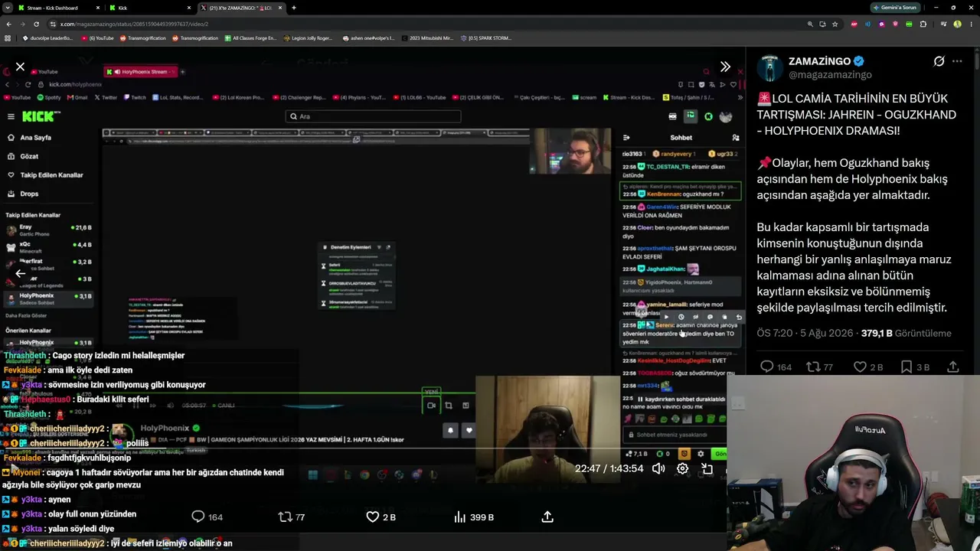Mute the X video player sound
The image size is (980, 551).
658,468
